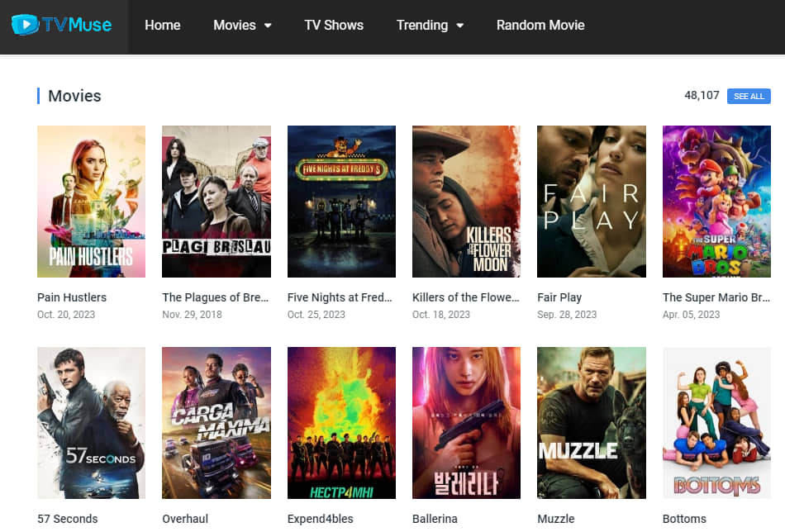Open the Movies menu item
785x532 pixels.
point(235,25)
